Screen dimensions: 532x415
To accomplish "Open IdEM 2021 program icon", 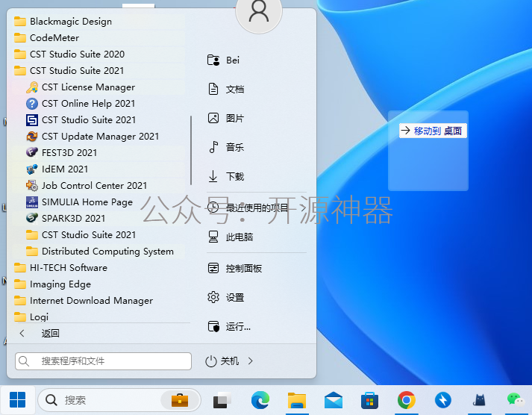I will (32, 169).
